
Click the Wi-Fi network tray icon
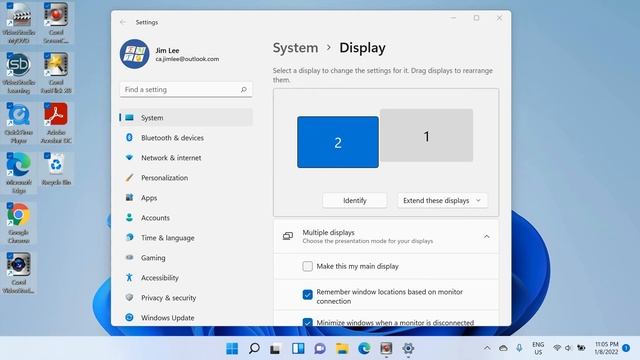tap(557, 348)
